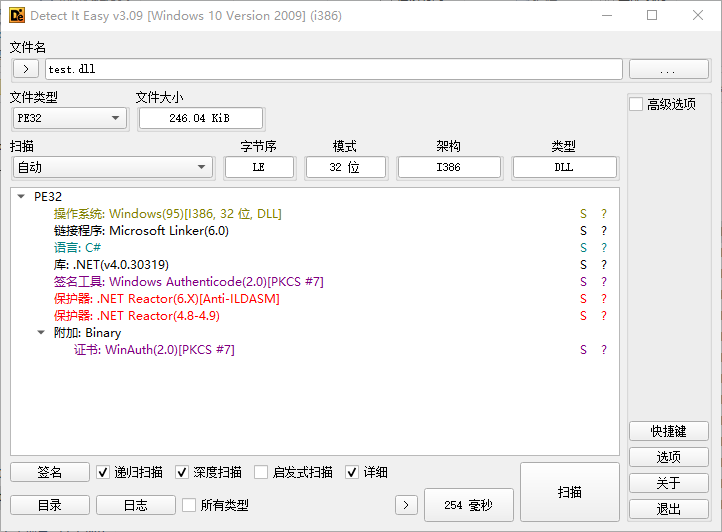Uncheck the 详细 checkbox
The image size is (722, 532).
[x=352, y=472]
